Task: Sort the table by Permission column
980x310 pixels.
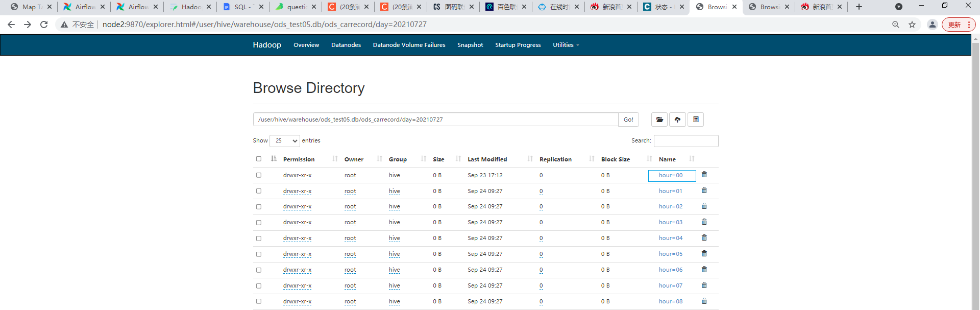Action: 299,159
